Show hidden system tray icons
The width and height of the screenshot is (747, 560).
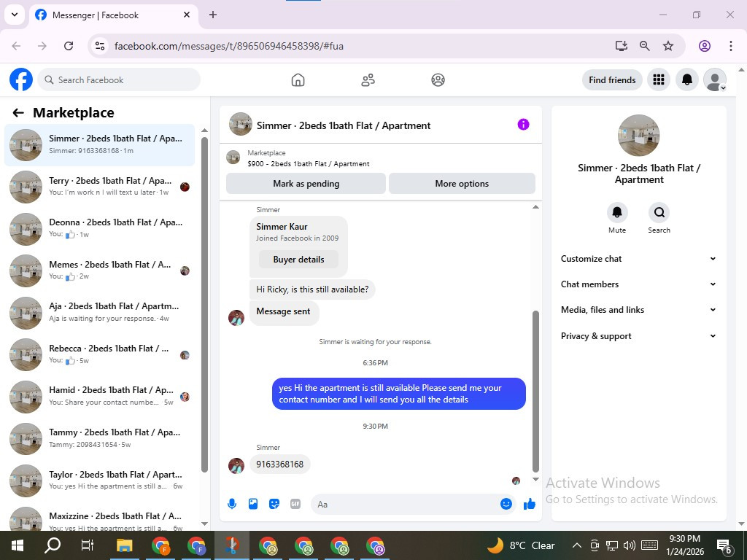(x=576, y=545)
